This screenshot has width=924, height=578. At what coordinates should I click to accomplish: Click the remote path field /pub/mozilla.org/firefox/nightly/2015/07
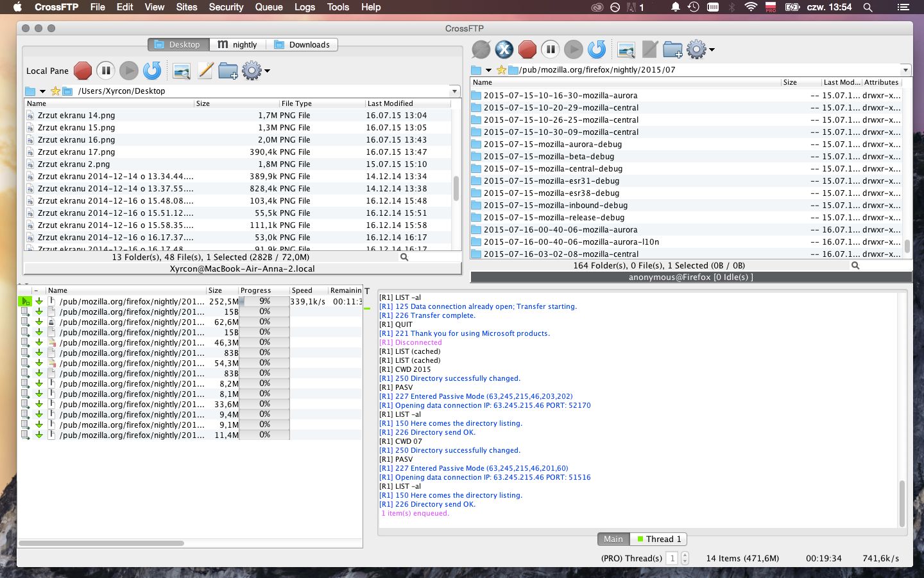point(709,70)
